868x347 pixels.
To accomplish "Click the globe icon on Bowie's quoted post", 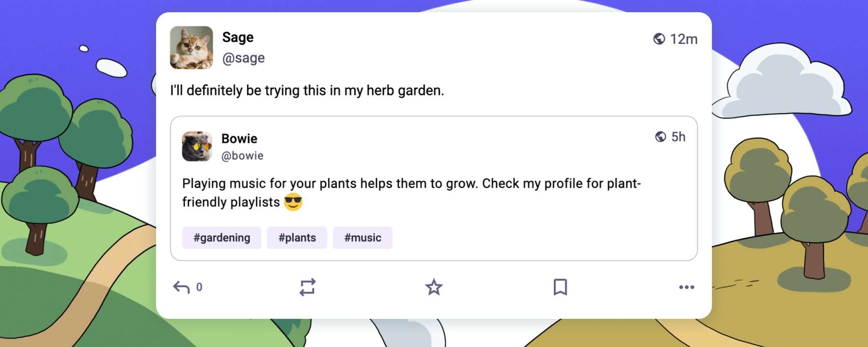I will click(660, 137).
